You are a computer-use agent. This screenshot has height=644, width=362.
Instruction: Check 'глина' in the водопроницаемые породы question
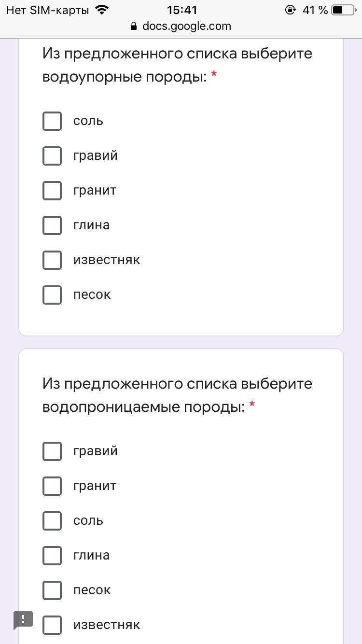(x=52, y=556)
